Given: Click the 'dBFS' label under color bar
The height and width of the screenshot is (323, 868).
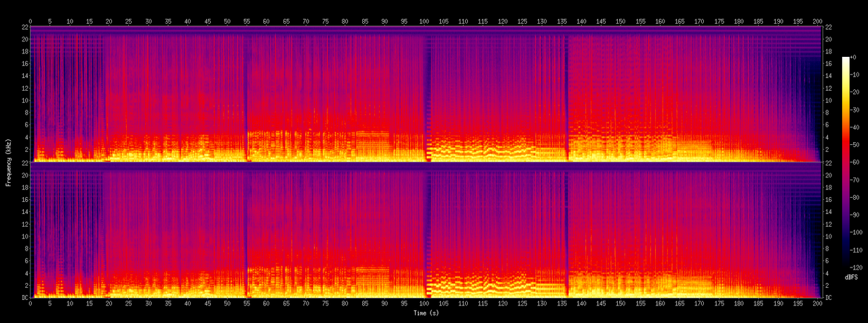Looking at the screenshot, I should tap(851, 278).
